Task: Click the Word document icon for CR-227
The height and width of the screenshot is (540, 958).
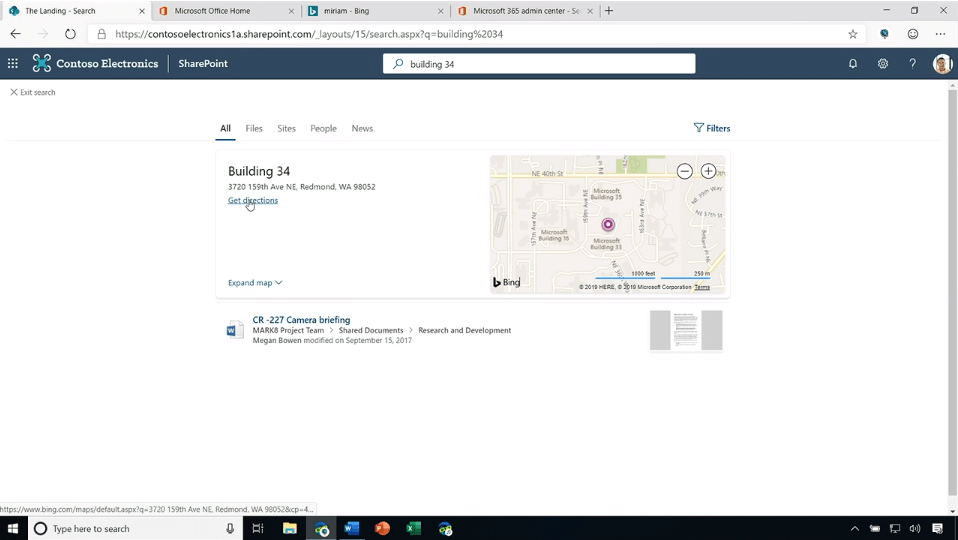Action: click(x=234, y=330)
